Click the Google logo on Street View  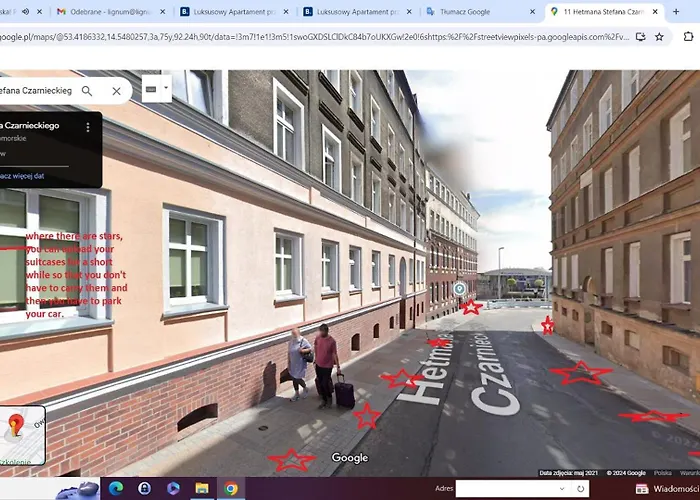(x=350, y=458)
